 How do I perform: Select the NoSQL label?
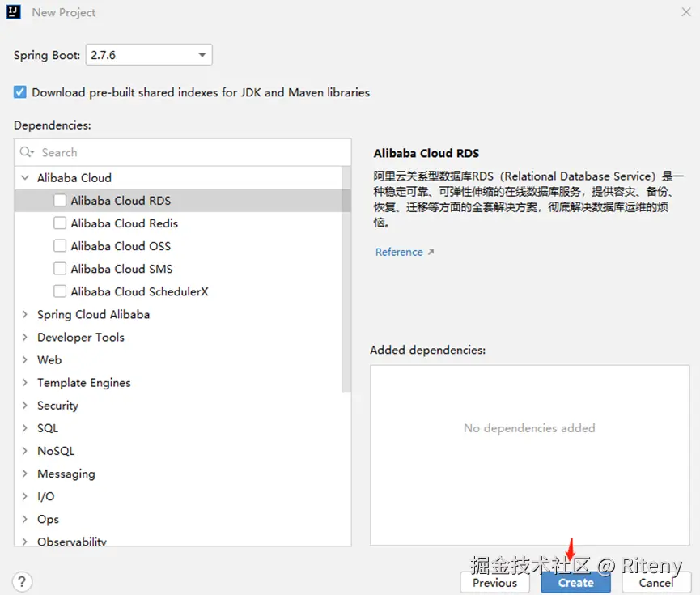coord(56,451)
